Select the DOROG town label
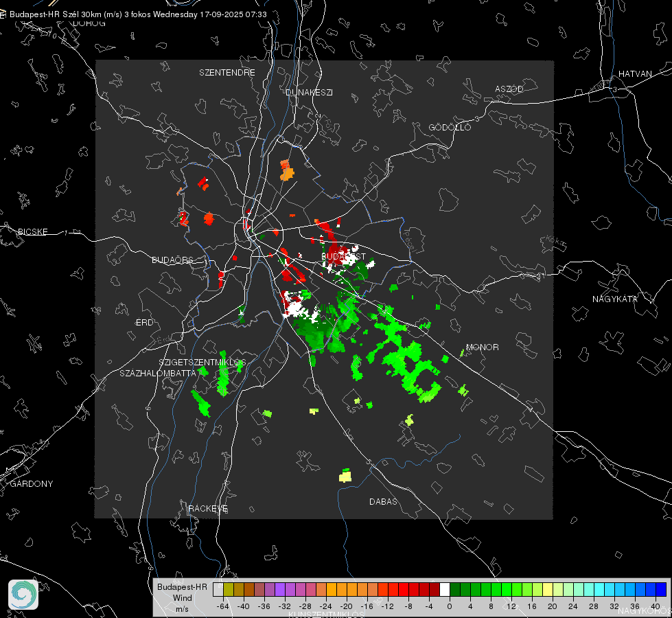The width and height of the screenshot is (672, 618). [x=89, y=23]
